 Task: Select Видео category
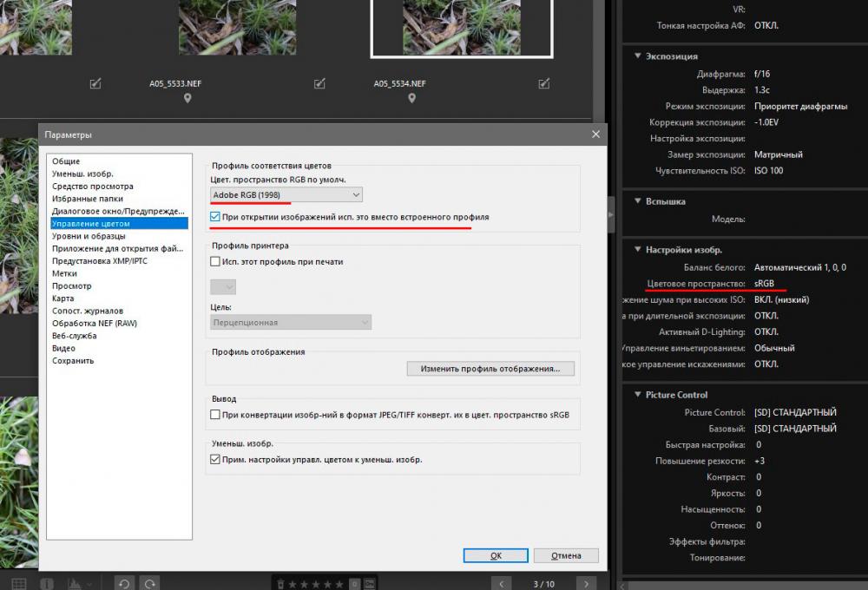point(119,348)
